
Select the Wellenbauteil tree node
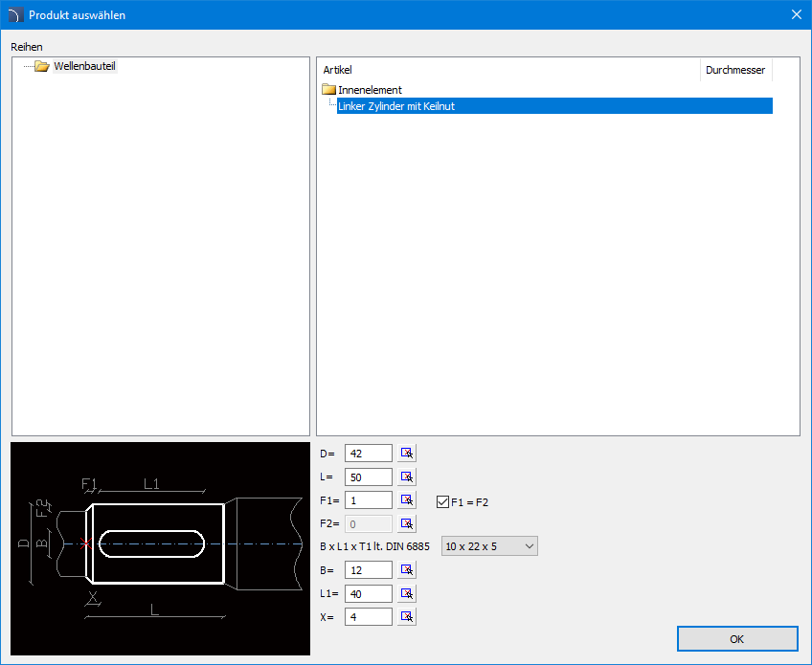(x=84, y=66)
